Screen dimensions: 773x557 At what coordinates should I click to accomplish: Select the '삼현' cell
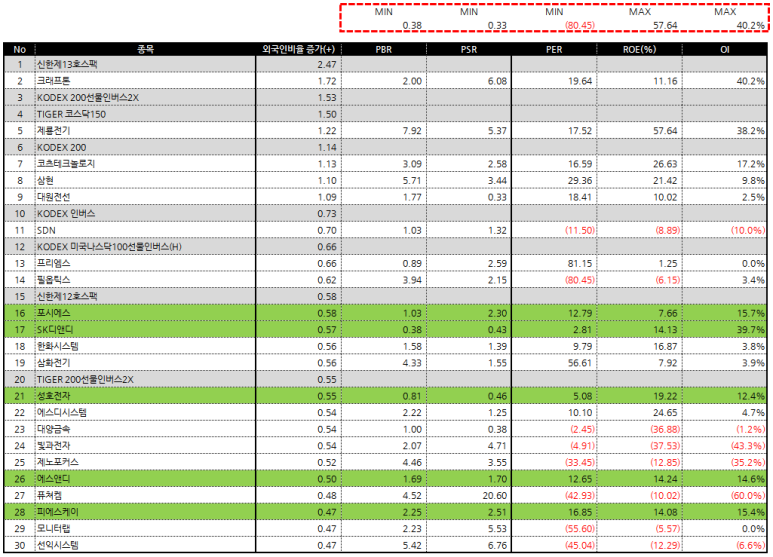click(145, 180)
